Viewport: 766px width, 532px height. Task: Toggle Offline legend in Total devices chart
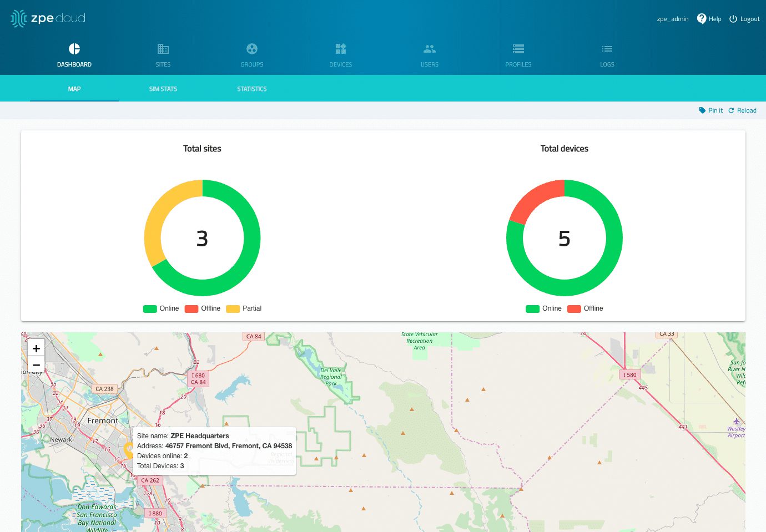point(585,308)
